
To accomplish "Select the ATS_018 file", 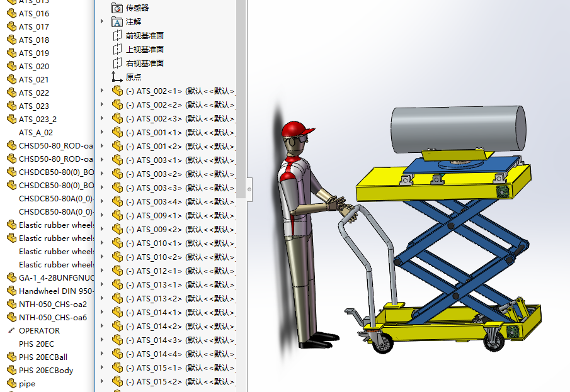I will click(x=34, y=40).
